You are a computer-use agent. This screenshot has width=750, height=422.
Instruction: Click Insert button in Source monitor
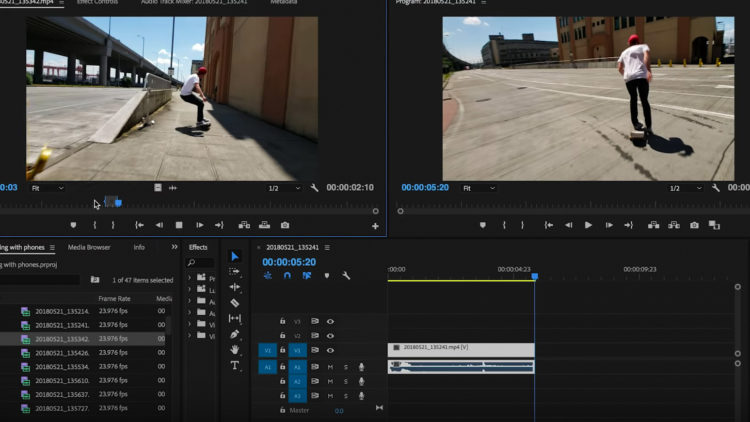tap(244, 225)
